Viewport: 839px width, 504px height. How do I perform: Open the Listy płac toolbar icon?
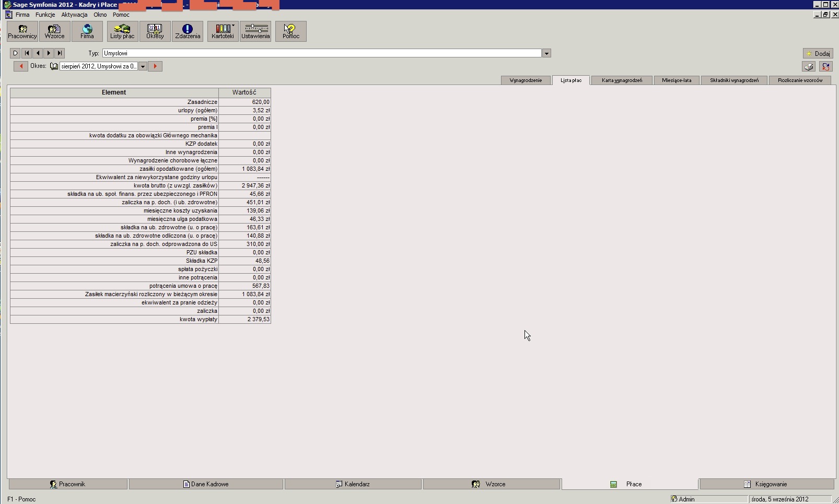(122, 31)
